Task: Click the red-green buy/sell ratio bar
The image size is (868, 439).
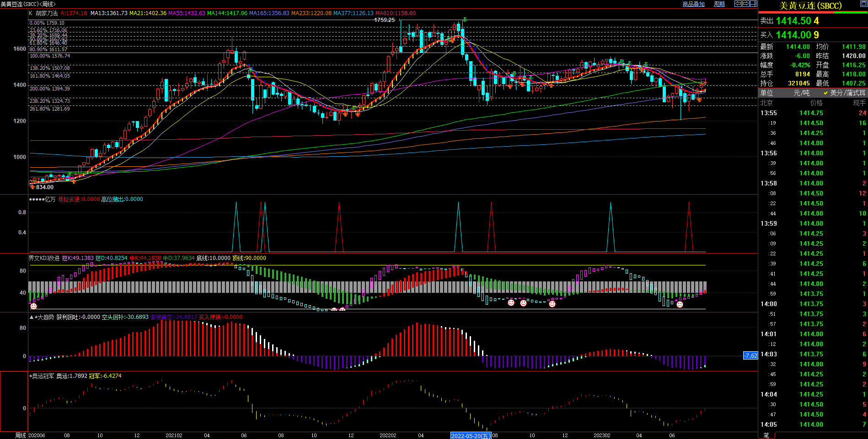Action: tap(813, 13)
